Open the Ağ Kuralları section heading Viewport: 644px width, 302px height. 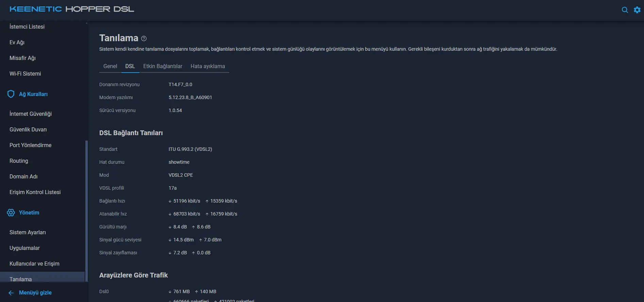[x=33, y=94]
